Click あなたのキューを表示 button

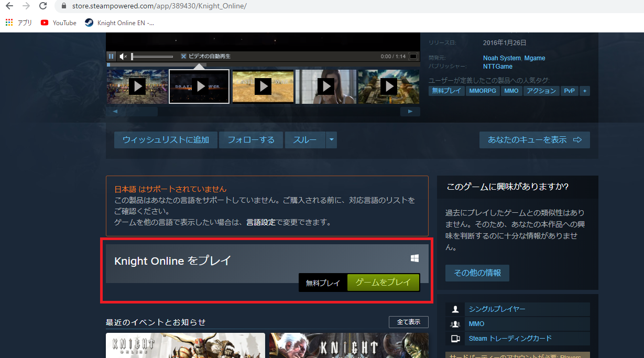point(534,140)
